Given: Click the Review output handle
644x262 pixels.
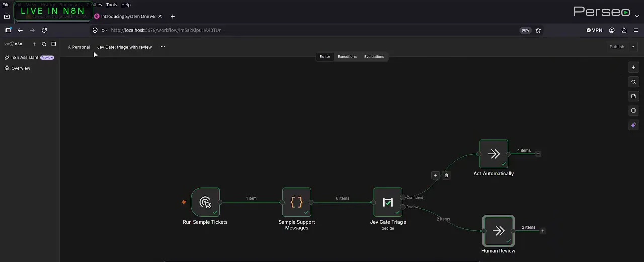Looking at the screenshot, I should [x=403, y=207].
